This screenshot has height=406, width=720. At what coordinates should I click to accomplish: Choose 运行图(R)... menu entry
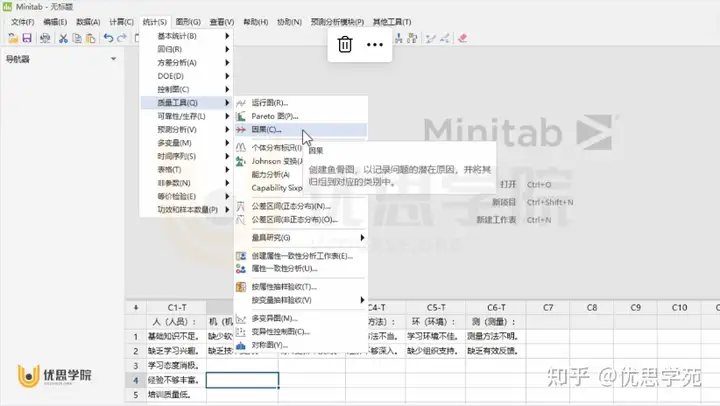301,103
